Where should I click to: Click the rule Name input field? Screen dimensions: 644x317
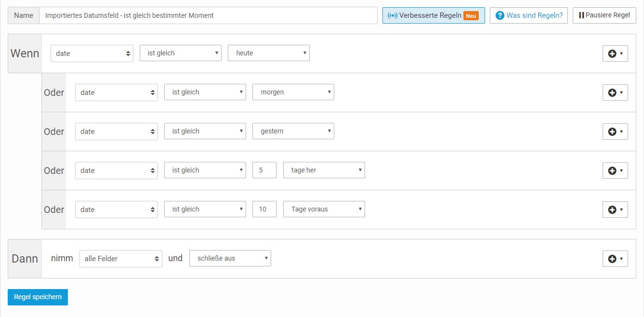pyautogui.click(x=208, y=15)
